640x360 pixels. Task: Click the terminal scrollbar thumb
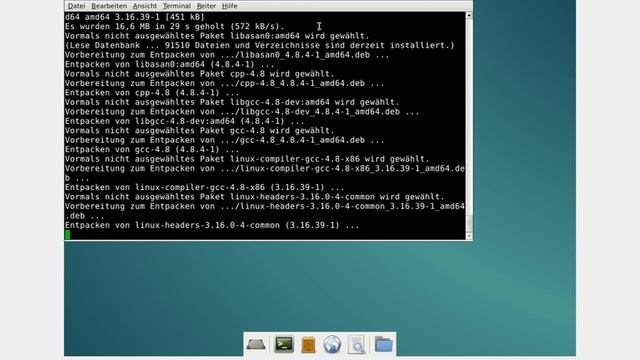pos(469,224)
